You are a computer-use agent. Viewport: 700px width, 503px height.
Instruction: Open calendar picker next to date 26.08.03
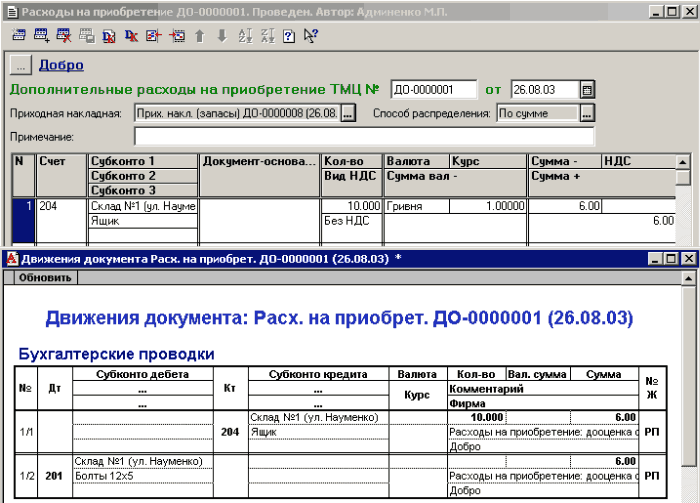tap(587, 89)
